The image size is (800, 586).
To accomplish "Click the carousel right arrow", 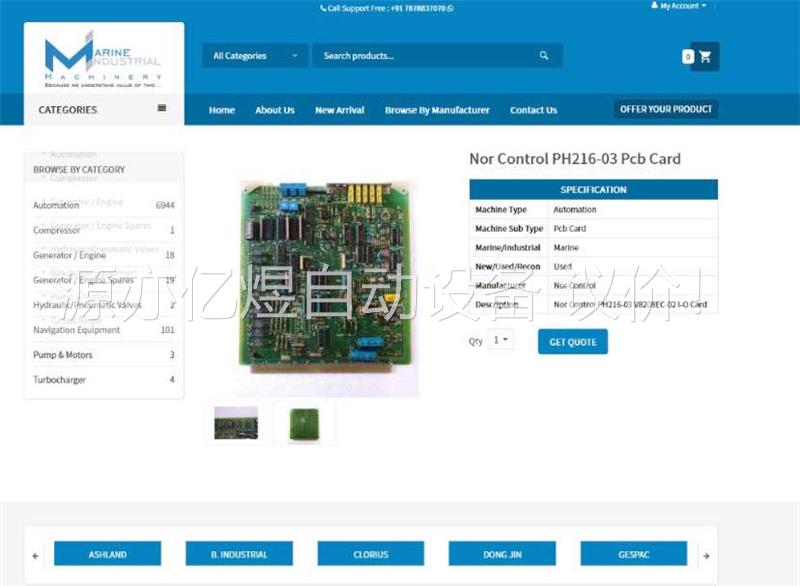I will [706, 555].
